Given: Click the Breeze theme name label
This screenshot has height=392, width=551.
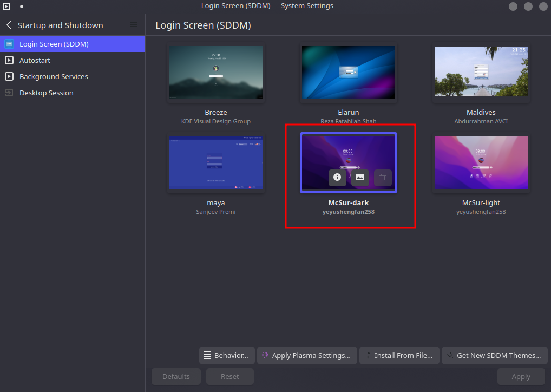Looking at the screenshot, I should coord(216,112).
